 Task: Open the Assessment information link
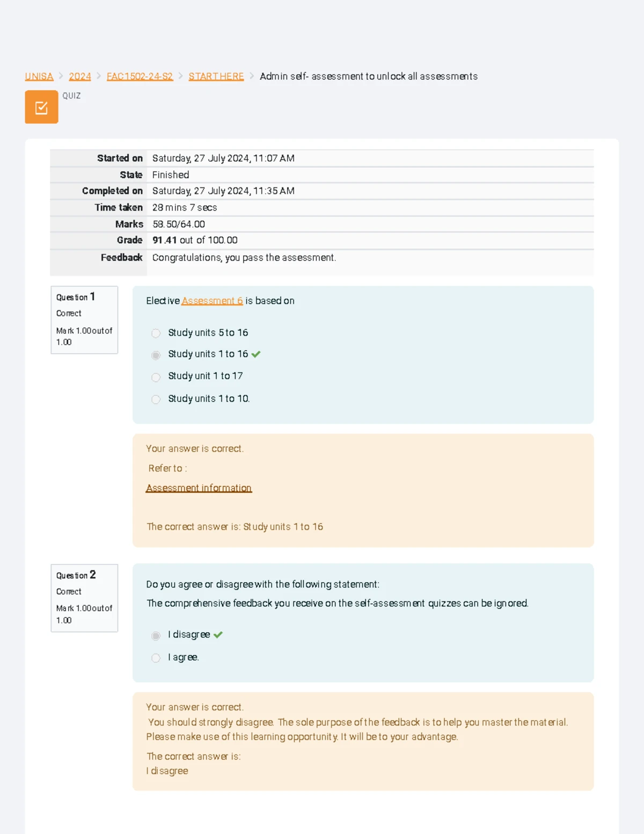[199, 488]
